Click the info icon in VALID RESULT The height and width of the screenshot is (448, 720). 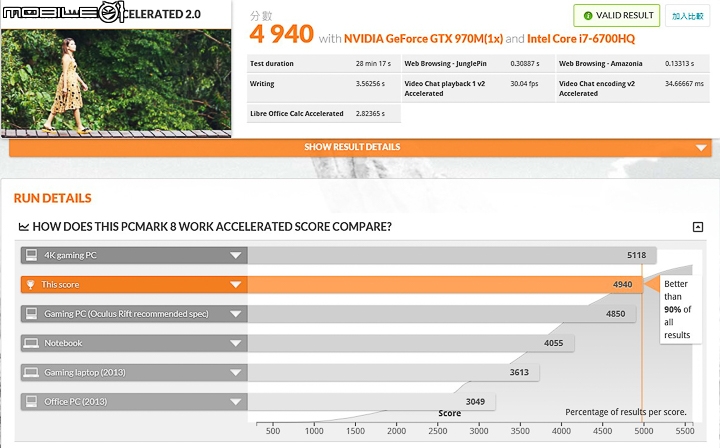pos(587,16)
